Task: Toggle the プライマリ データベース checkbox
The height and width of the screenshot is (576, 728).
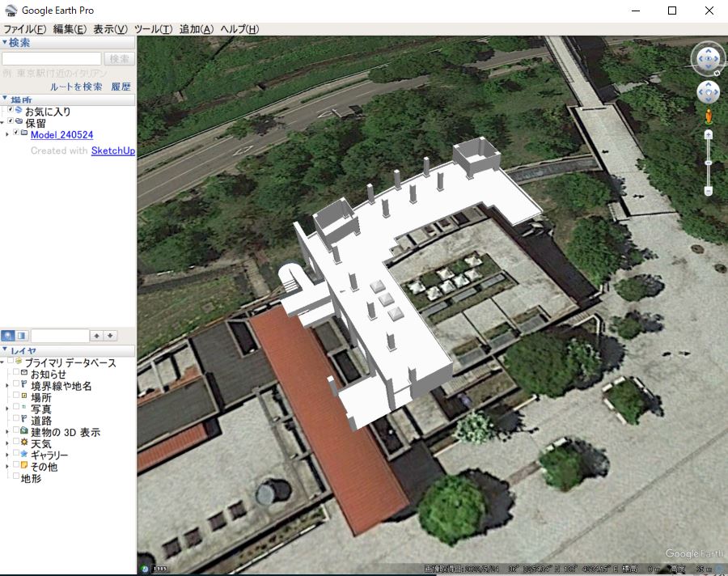Action: [11, 361]
